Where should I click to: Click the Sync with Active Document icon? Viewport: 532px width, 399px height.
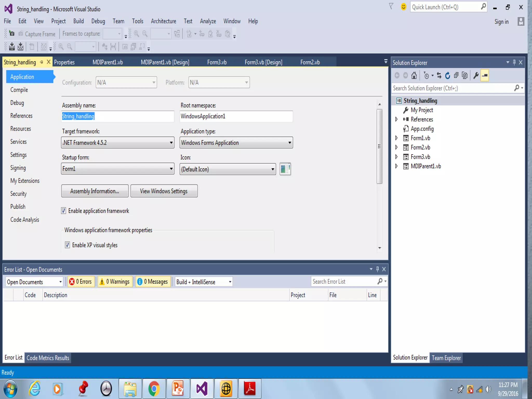pos(439,76)
